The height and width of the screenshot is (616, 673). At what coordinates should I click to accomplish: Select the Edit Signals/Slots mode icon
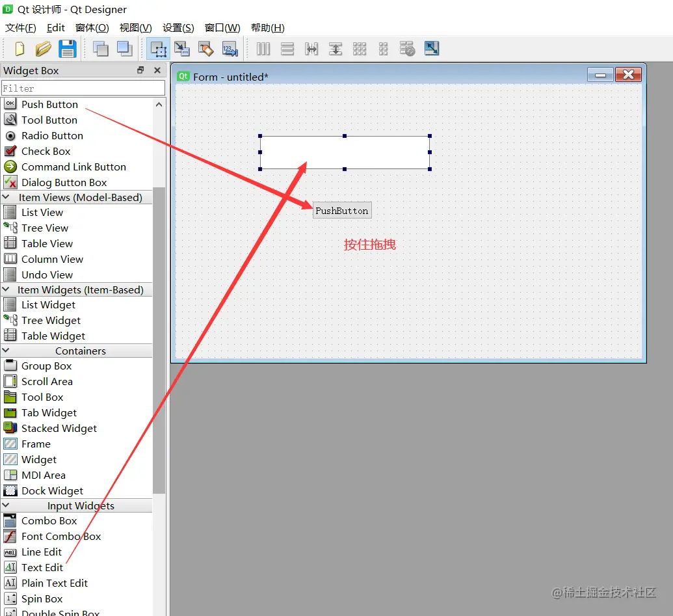click(182, 49)
